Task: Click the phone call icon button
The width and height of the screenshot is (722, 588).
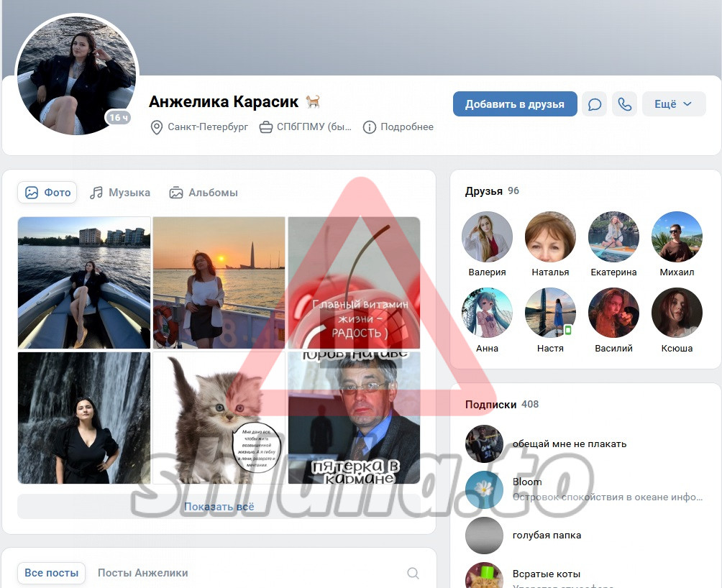Action: tap(625, 104)
